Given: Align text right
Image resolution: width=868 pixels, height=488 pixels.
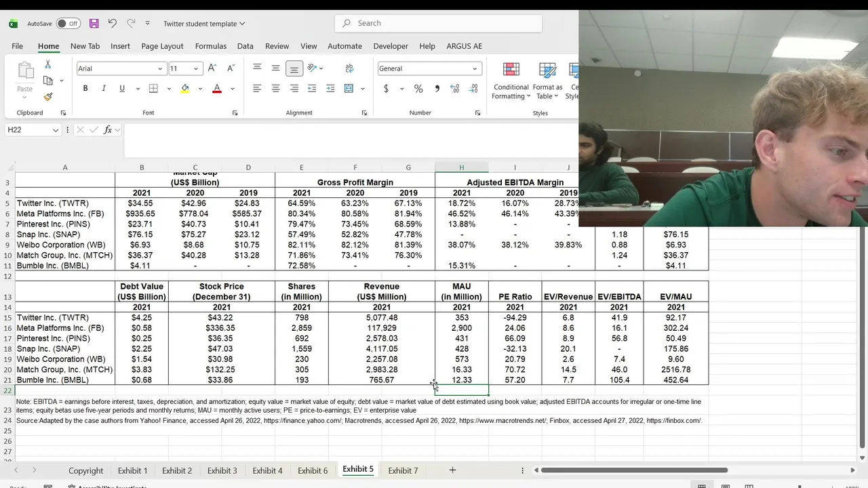Looking at the screenshot, I should [294, 89].
